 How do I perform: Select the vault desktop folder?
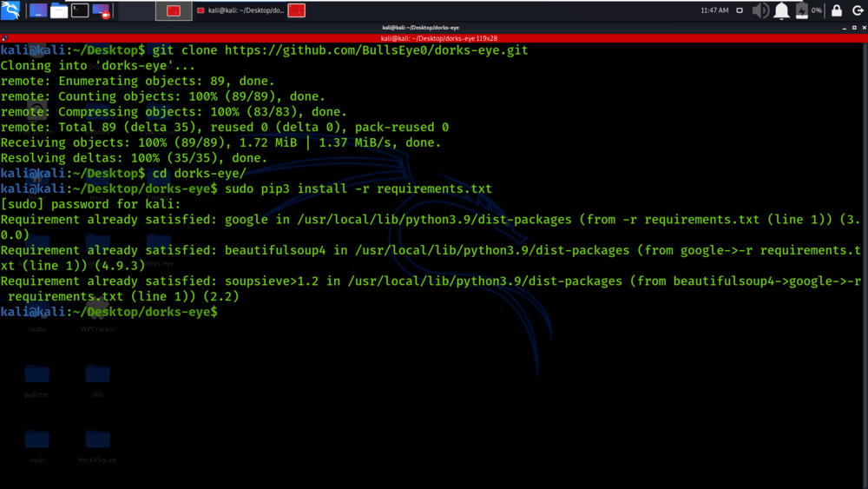(x=37, y=446)
